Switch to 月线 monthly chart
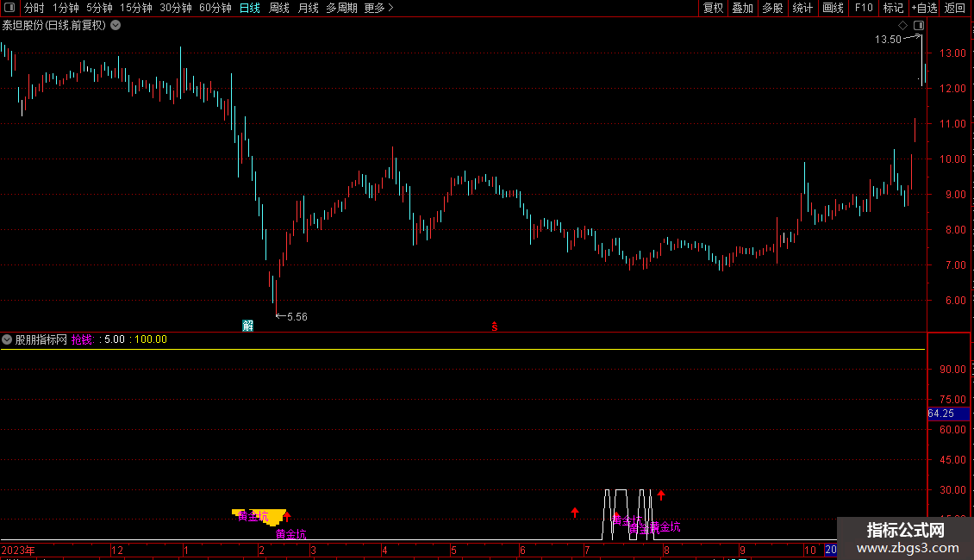The image size is (974, 560). point(308,8)
